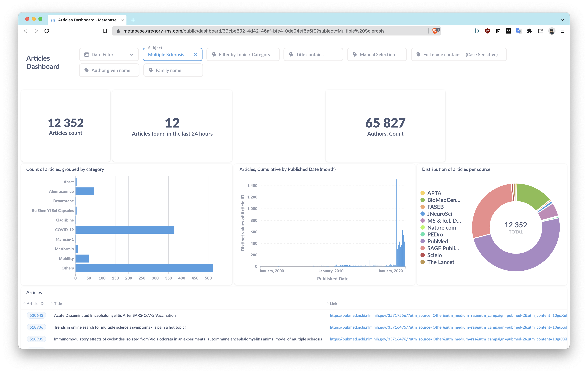This screenshot has height=373, width=588.
Task: Open Filter by Topic / Category dropdown
Action: point(243,55)
